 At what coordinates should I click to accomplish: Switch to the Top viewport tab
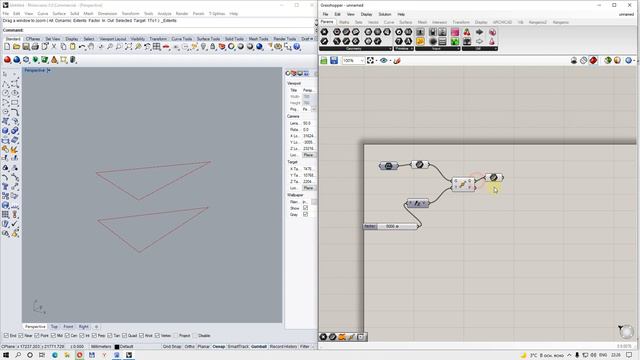coord(54,327)
